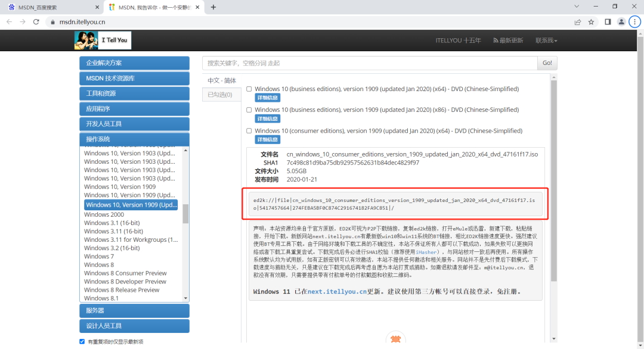Select Windows 3.1 (16-bit)

click(x=112, y=223)
